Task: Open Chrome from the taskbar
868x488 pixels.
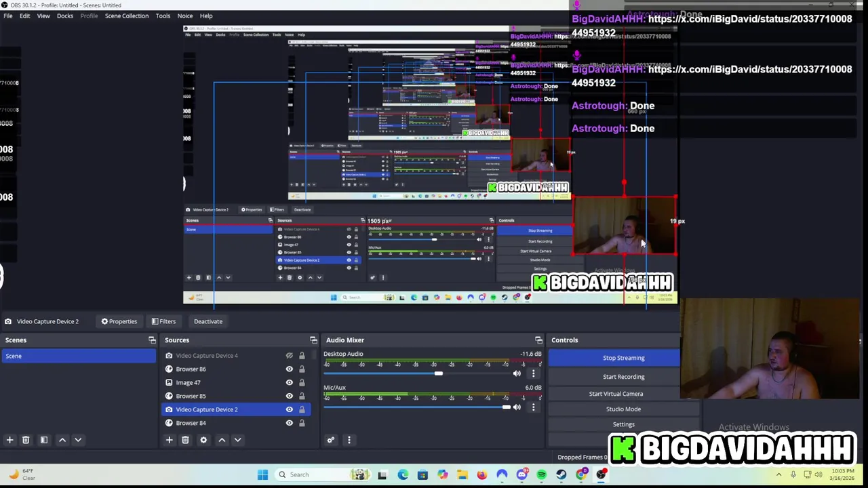Action: [581, 474]
